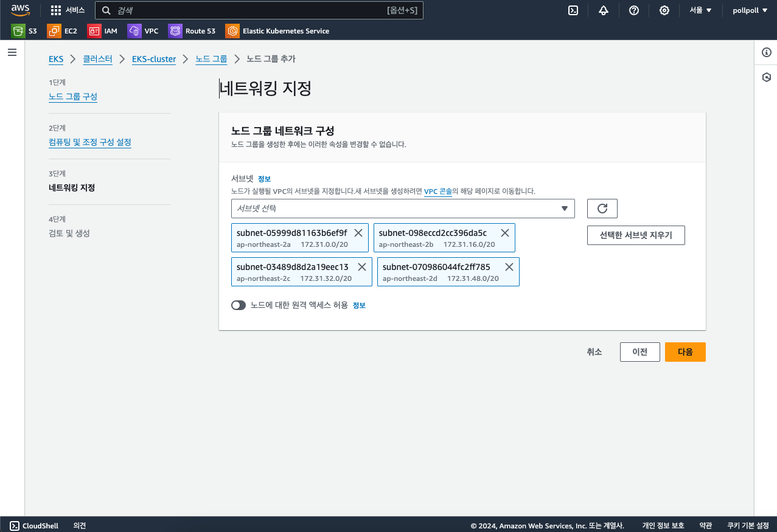Screen dimensions: 777x532
Task: Select current step 네트워킹 지정
Action: [72, 188]
